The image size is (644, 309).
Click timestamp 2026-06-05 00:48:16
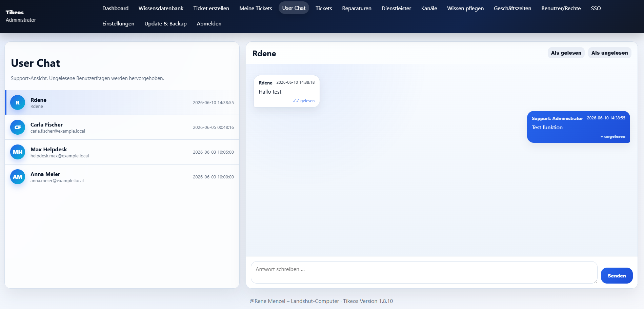[213, 128]
